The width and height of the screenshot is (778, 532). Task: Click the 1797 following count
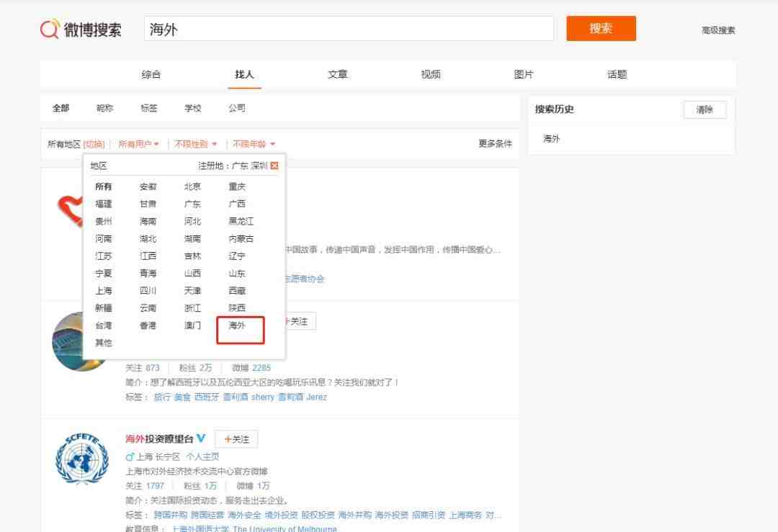155,486
